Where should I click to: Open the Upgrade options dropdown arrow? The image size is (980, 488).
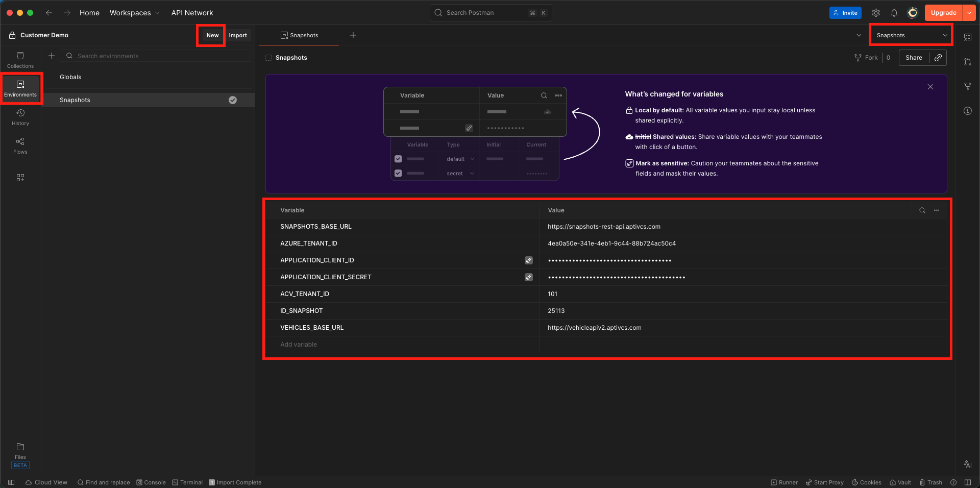(969, 12)
